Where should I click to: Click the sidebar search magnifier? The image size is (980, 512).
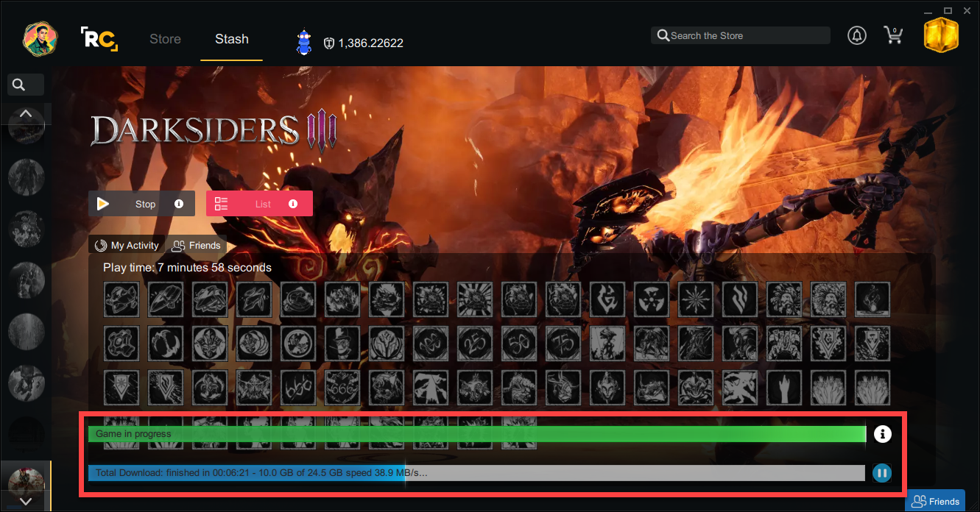point(19,85)
